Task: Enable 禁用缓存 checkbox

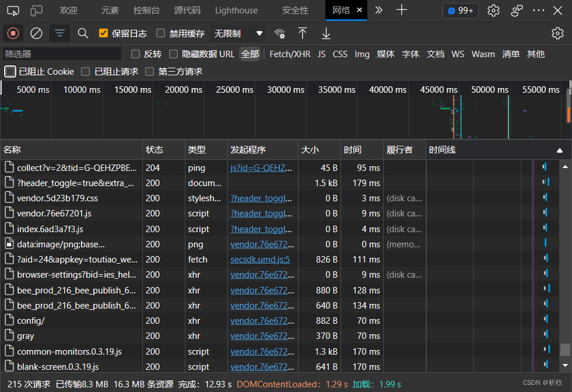Action: click(x=160, y=33)
